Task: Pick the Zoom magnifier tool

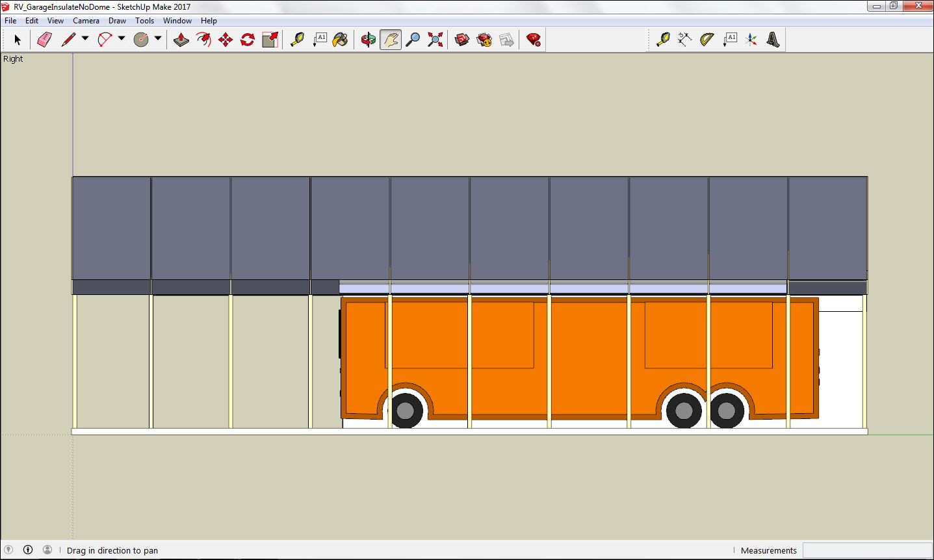Action: point(413,40)
